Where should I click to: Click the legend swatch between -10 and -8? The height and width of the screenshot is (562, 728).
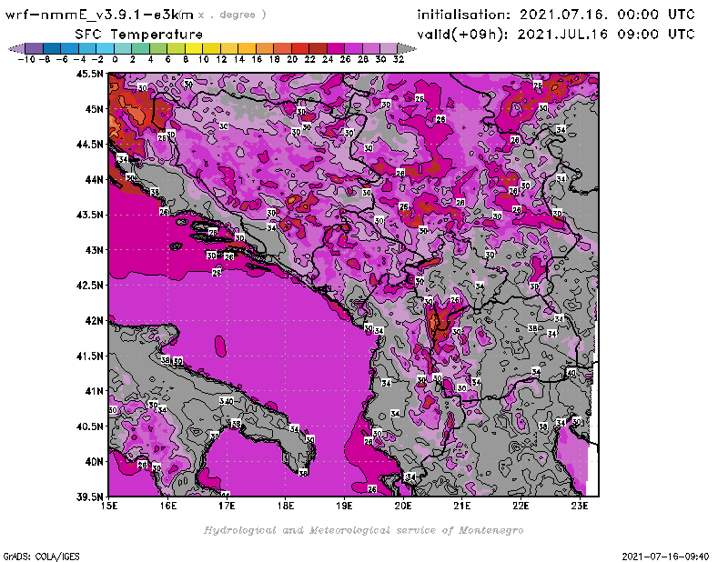(35, 48)
